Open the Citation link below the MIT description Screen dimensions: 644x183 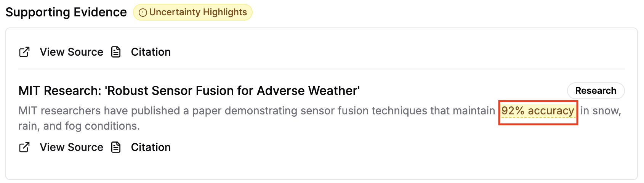[x=151, y=147]
